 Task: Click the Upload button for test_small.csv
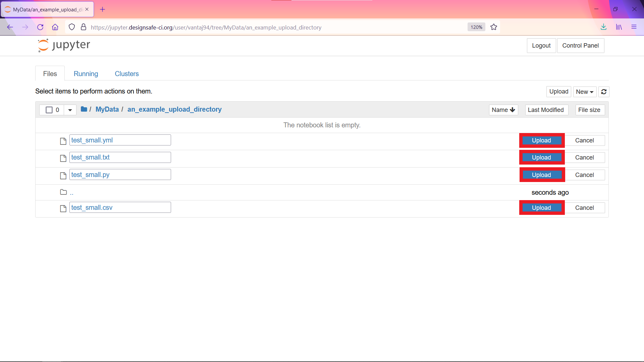[541, 207]
